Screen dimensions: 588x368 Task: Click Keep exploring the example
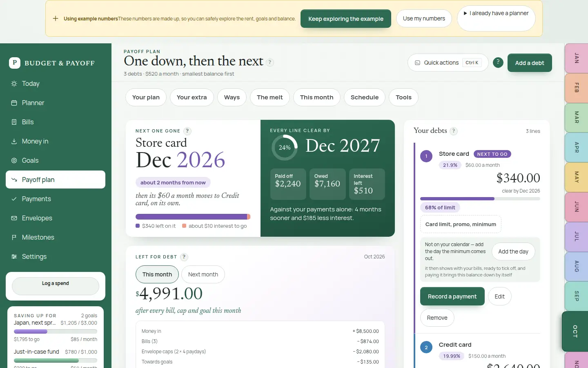pos(346,19)
